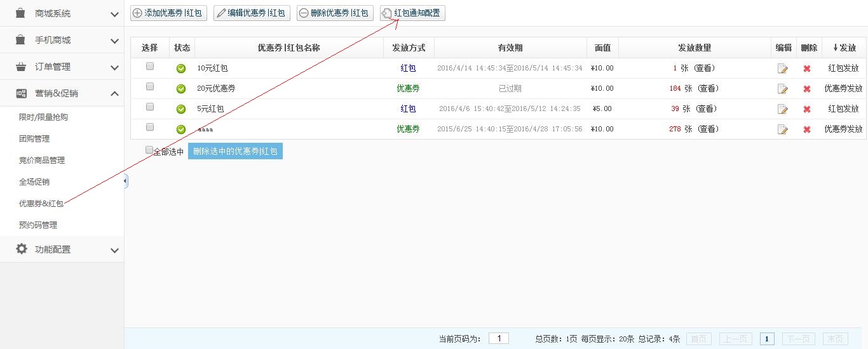This screenshot has height=349, width=868.
Task: Edit the 5元红包 row via pencil icon
Action: coord(783,109)
